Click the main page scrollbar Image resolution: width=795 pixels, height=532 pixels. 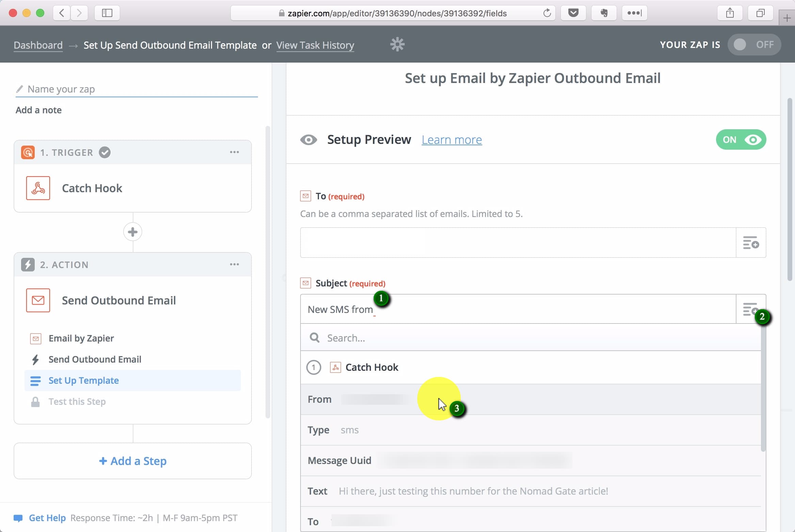pos(790,189)
